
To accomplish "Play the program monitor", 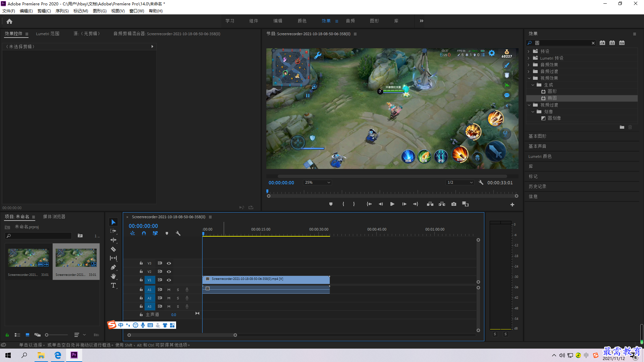I will [392, 204].
